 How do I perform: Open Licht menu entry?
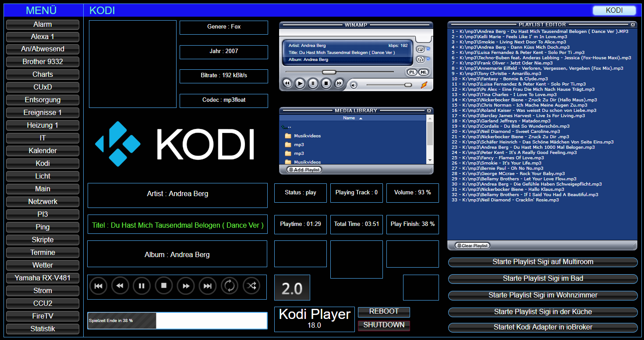(x=42, y=176)
